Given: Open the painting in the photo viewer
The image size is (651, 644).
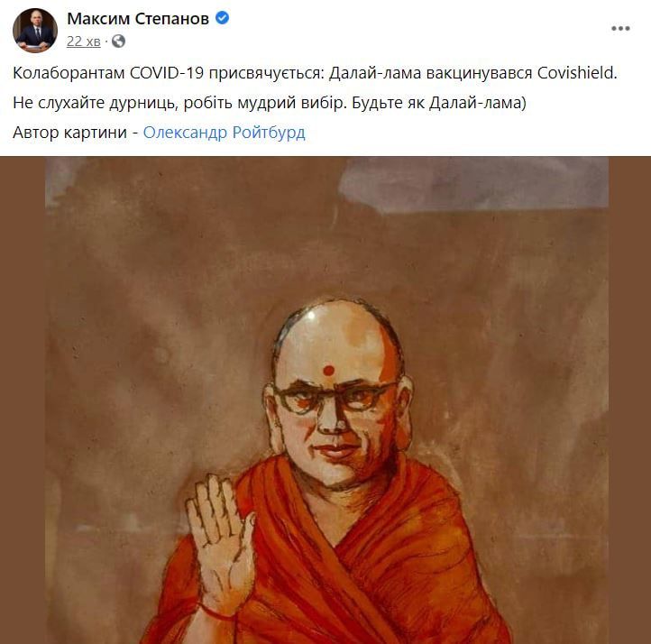Looking at the screenshot, I should pyautogui.click(x=325, y=400).
